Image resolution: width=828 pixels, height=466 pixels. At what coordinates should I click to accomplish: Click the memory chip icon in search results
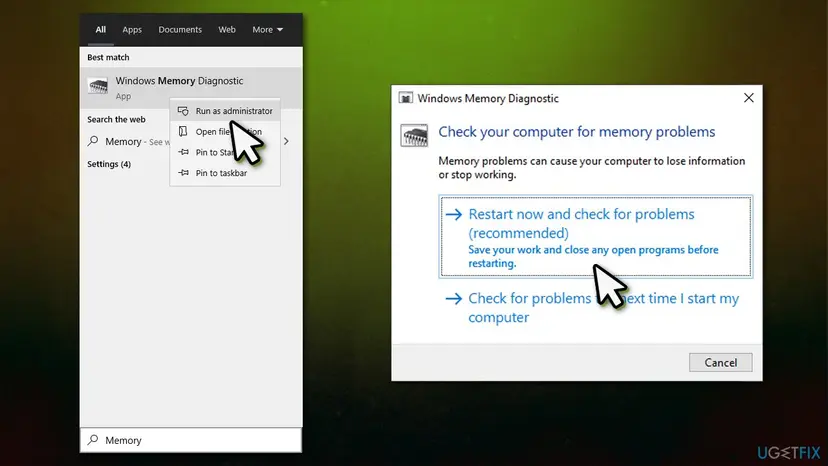pyautogui.click(x=98, y=86)
